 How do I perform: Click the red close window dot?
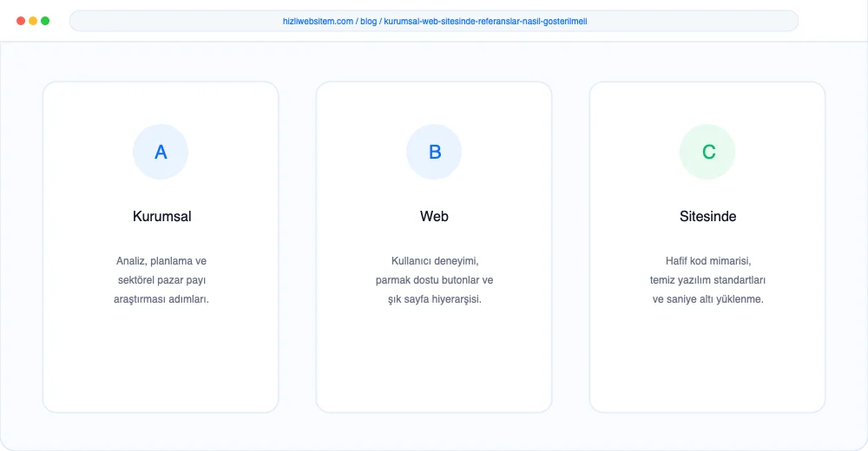pos(21,21)
